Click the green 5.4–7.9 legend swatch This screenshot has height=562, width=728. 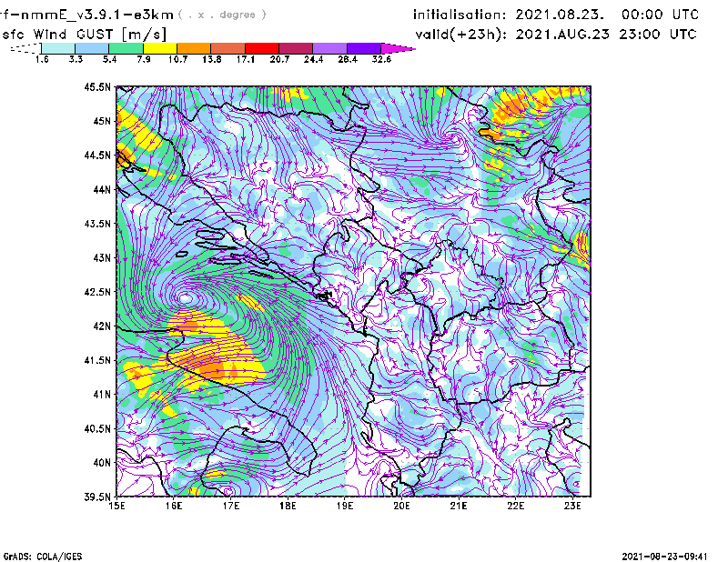pyautogui.click(x=126, y=48)
